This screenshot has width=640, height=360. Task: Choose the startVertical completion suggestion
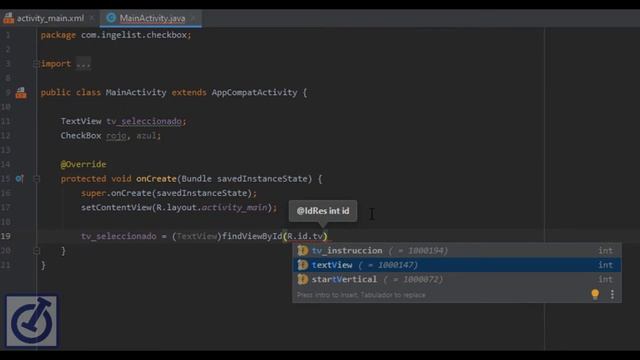tap(457, 280)
